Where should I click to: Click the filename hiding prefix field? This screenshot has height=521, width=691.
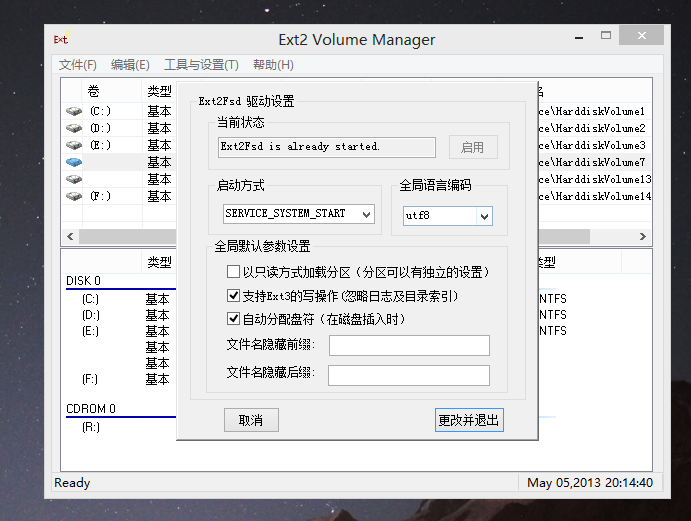tap(409, 345)
